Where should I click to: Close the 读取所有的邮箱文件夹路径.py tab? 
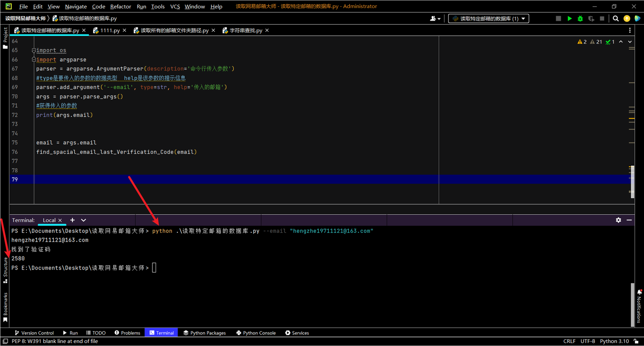click(x=213, y=30)
